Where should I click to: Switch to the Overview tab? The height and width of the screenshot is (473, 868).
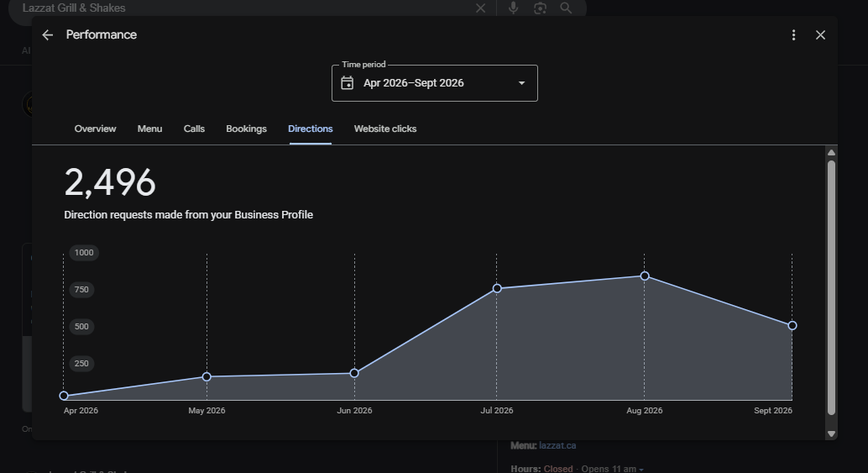95,129
